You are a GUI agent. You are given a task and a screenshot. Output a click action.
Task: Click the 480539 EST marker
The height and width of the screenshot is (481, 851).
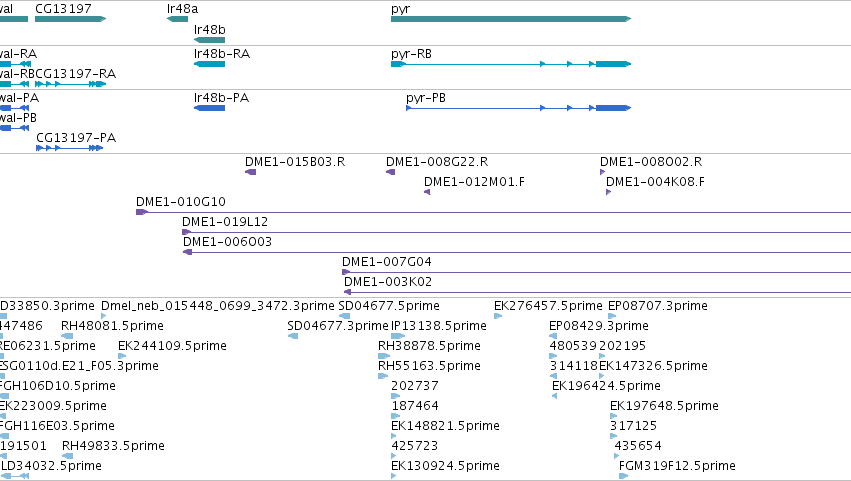[x=554, y=356]
